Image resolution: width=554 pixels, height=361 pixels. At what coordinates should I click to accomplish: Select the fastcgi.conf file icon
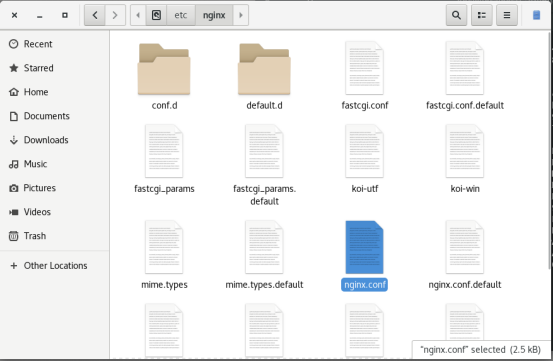pos(364,68)
